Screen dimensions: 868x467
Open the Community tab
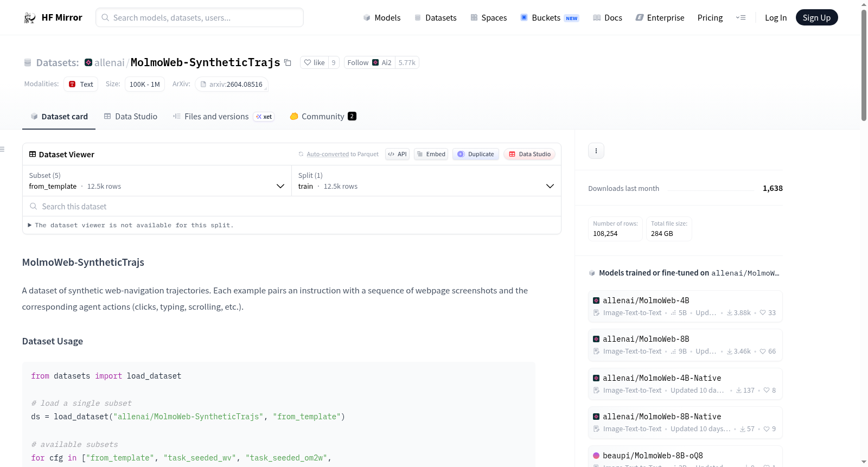point(323,117)
